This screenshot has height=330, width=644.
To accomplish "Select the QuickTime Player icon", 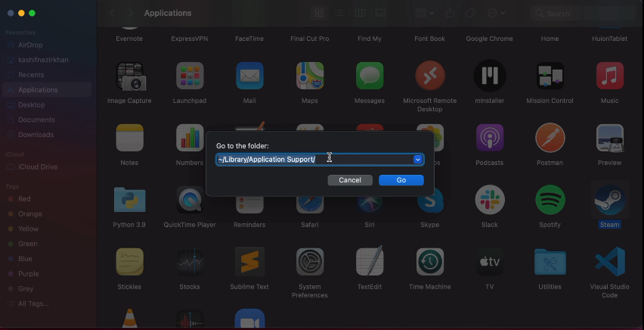I will [190, 200].
